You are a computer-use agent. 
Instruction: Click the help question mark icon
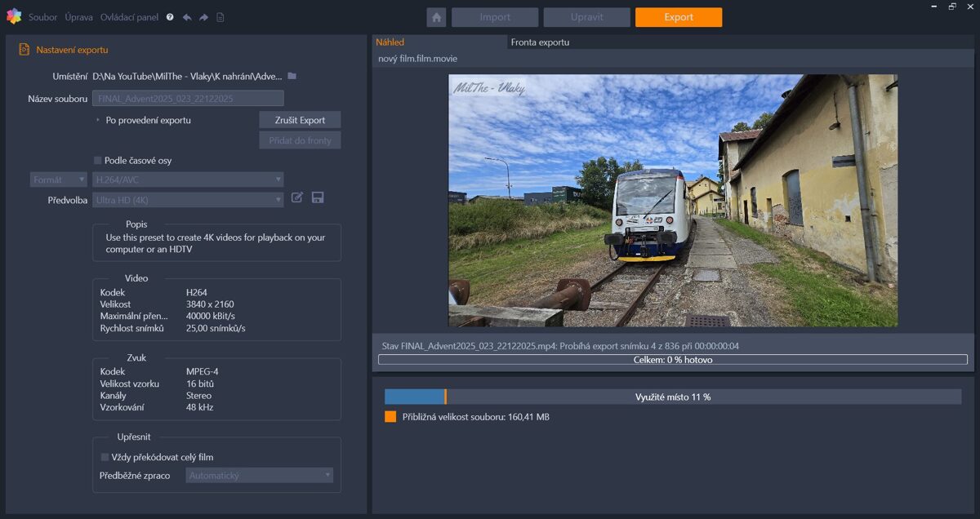pos(170,17)
